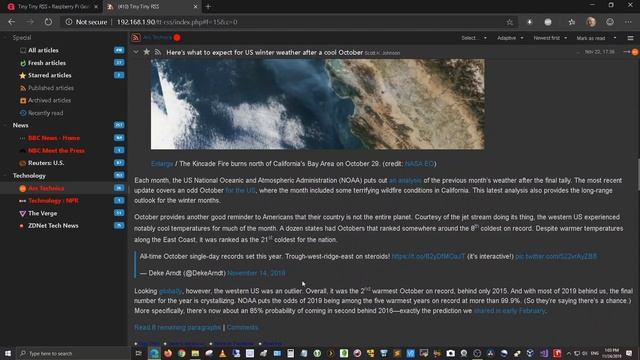Open the article title link

[264, 52]
